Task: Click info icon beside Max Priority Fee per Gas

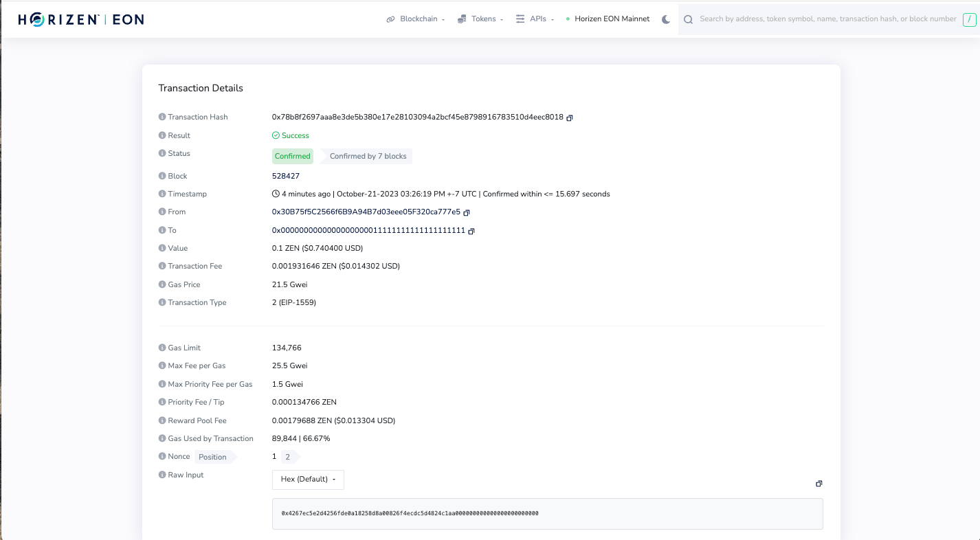Action: tap(162, 384)
